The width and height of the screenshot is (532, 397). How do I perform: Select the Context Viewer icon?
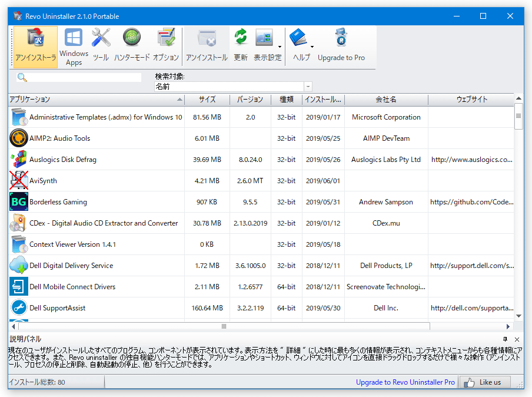pos(19,244)
